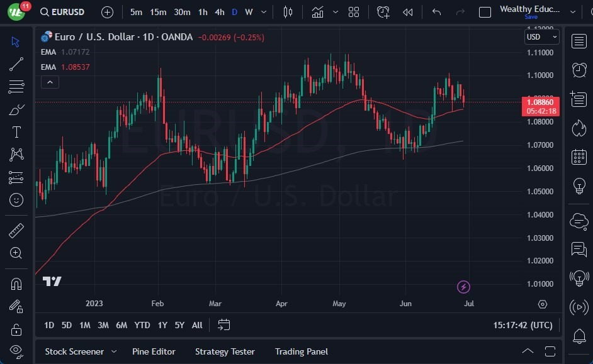Screen dimensions: 593x364
Task: Open the USD currency unit dropdown
Action: [541, 36]
